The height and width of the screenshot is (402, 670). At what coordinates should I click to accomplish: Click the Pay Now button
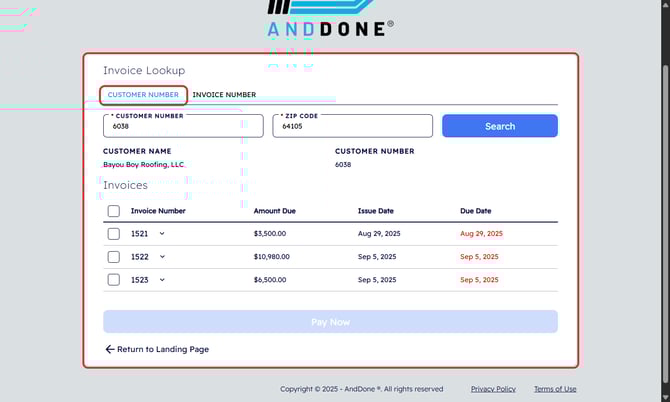point(330,322)
